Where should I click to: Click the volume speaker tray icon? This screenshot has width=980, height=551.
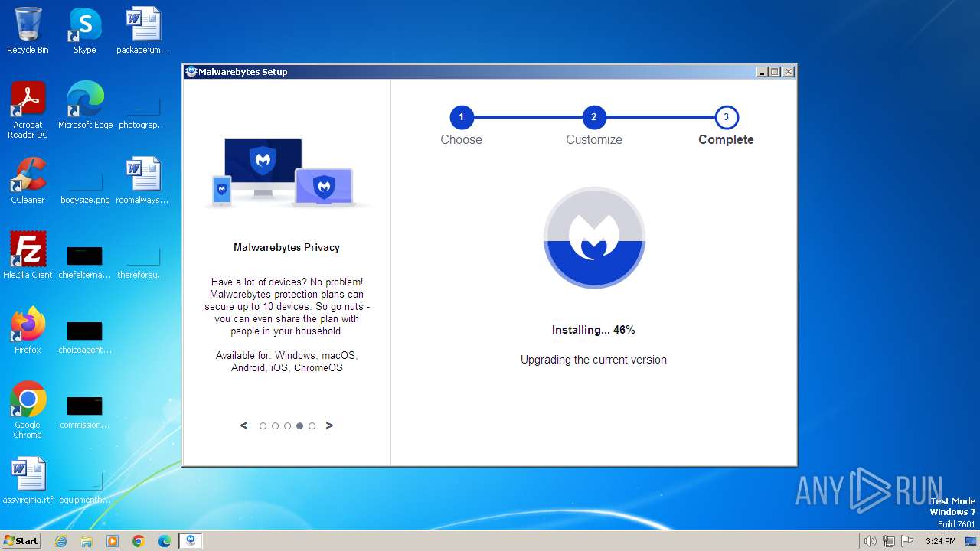pos(871,541)
